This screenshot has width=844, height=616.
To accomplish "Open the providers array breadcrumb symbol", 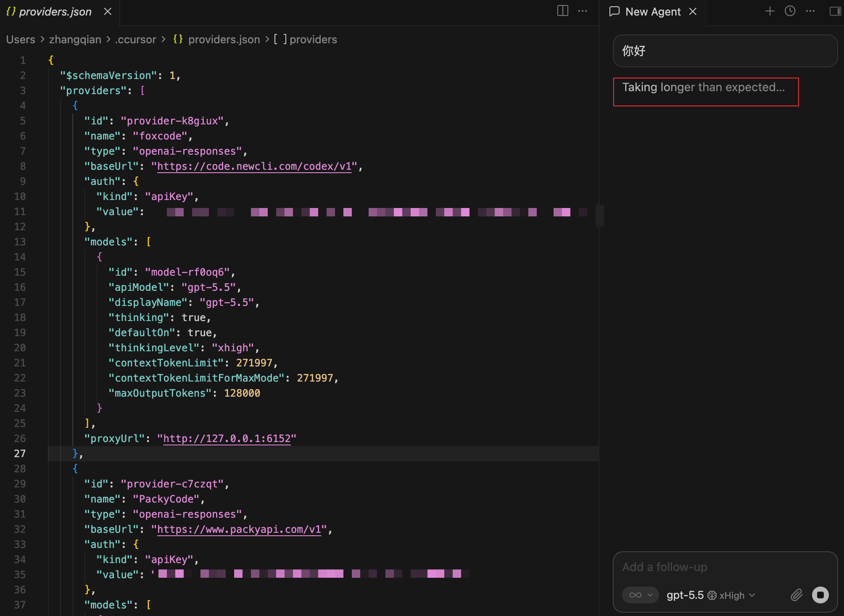I will pos(306,39).
